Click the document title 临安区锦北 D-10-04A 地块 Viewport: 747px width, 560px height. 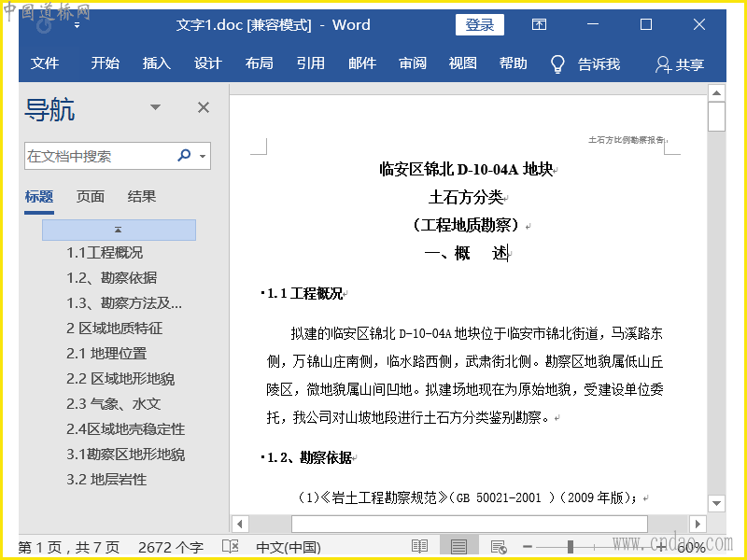(x=466, y=170)
